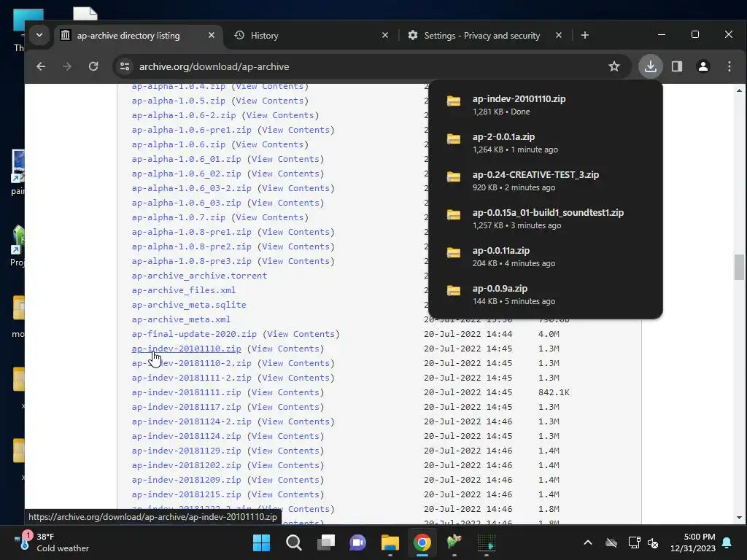Open site information icon in address bar
This screenshot has height=560, width=747.
125,66
